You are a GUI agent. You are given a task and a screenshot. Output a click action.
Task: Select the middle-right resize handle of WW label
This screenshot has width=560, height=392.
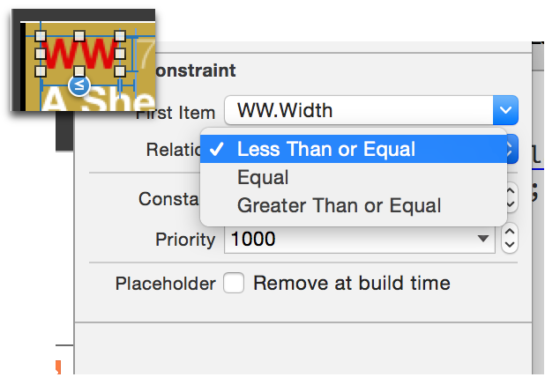[x=120, y=54]
